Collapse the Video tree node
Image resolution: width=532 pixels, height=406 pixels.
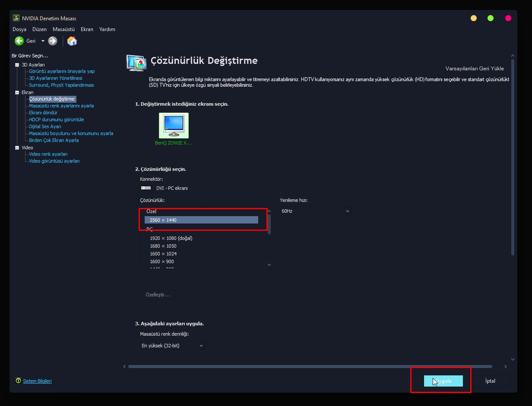pos(17,148)
